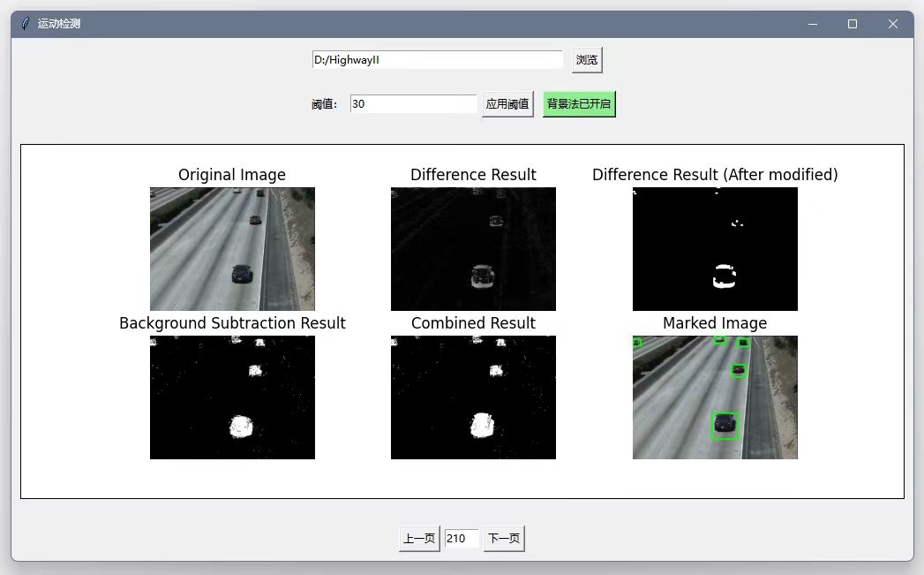
Task: Go to next frame with 下一页
Action: pyautogui.click(x=504, y=539)
